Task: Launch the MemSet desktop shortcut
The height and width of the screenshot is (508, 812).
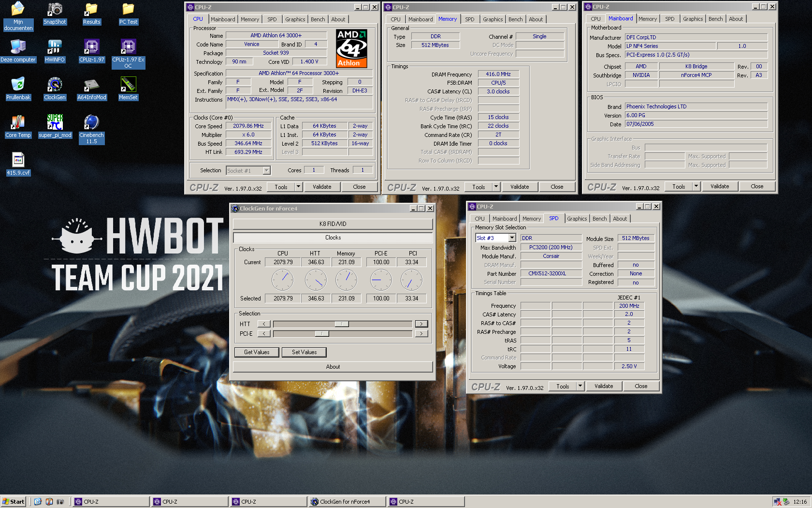Action: click(x=128, y=89)
